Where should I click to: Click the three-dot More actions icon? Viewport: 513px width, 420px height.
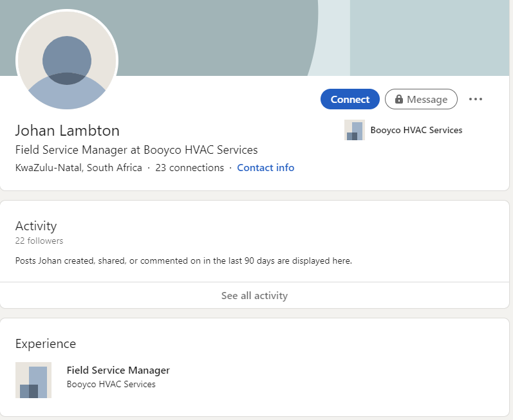click(x=476, y=99)
